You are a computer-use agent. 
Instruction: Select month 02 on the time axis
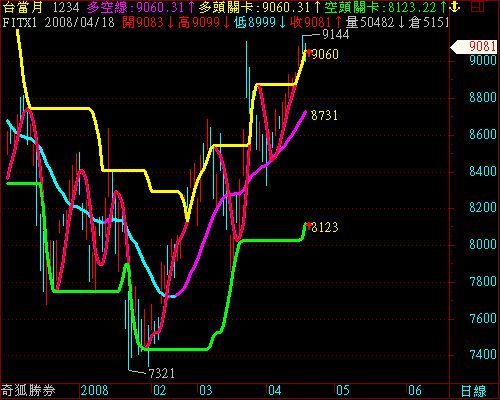coord(160,390)
